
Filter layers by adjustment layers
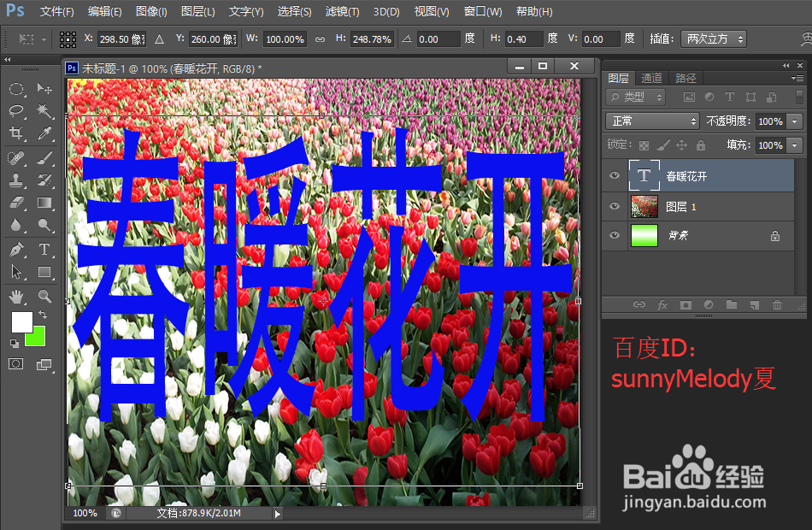[x=709, y=97]
